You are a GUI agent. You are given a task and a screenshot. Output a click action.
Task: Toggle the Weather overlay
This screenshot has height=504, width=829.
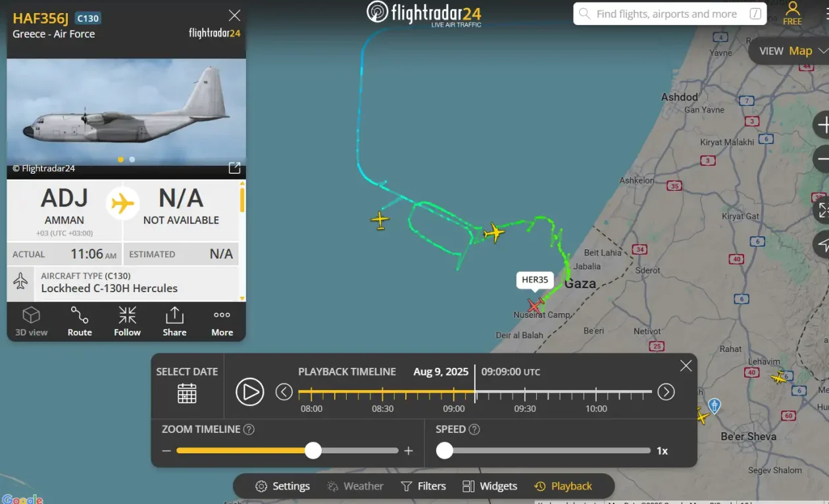click(355, 486)
